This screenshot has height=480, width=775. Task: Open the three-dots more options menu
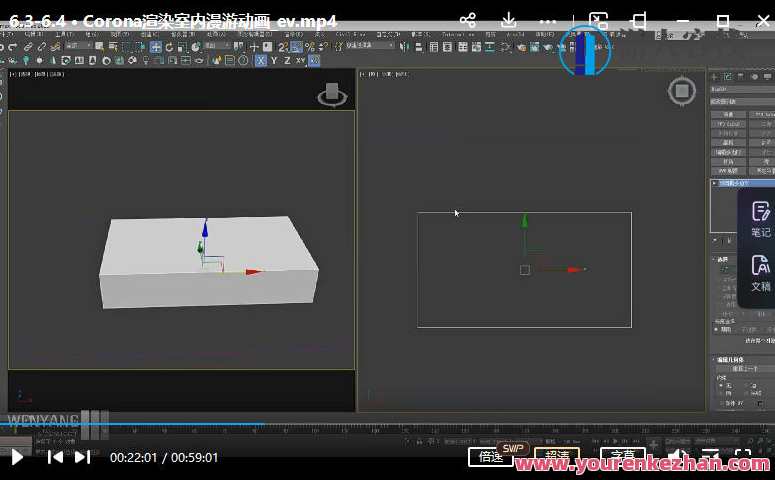pyautogui.click(x=548, y=21)
